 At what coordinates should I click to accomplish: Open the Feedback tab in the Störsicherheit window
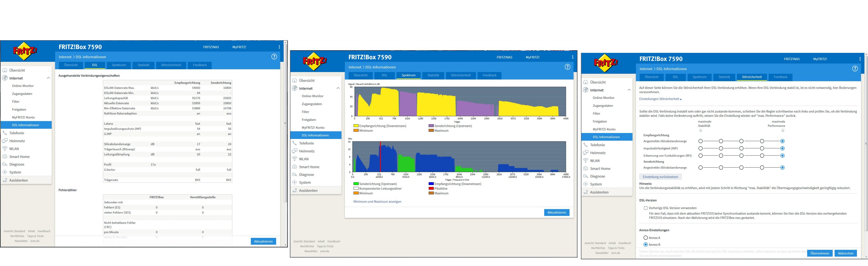[780, 77]
